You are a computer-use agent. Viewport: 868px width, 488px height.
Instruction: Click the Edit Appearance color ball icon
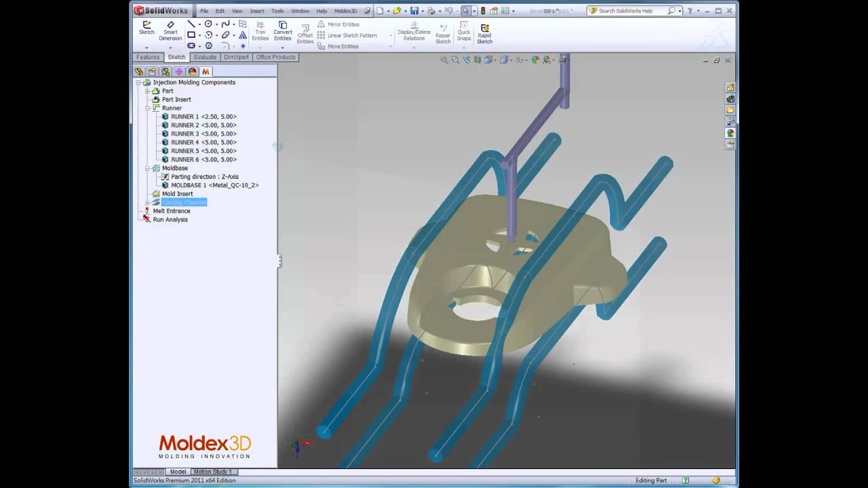(x=535, y=60)
